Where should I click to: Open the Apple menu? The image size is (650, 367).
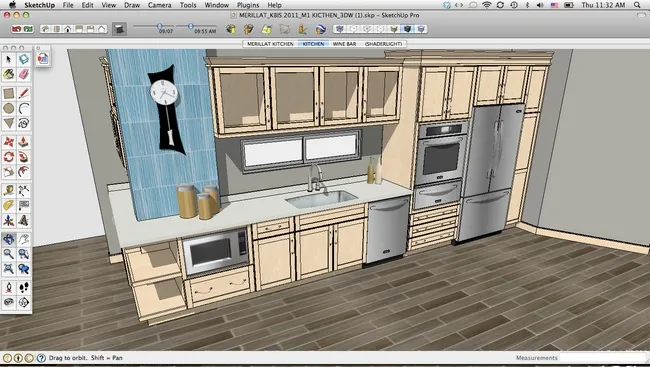point(12,5)
